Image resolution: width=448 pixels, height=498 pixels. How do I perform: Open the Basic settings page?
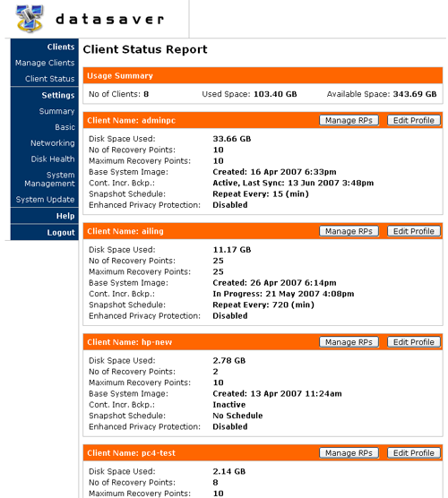click(65, 127)
